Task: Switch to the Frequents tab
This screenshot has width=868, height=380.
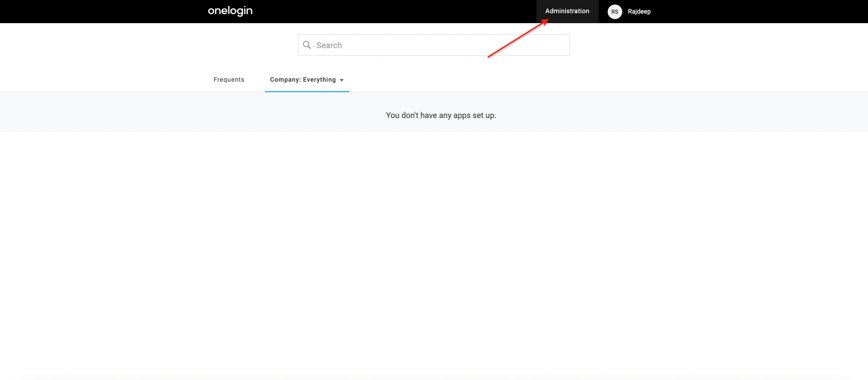Action: click(229, 79)
